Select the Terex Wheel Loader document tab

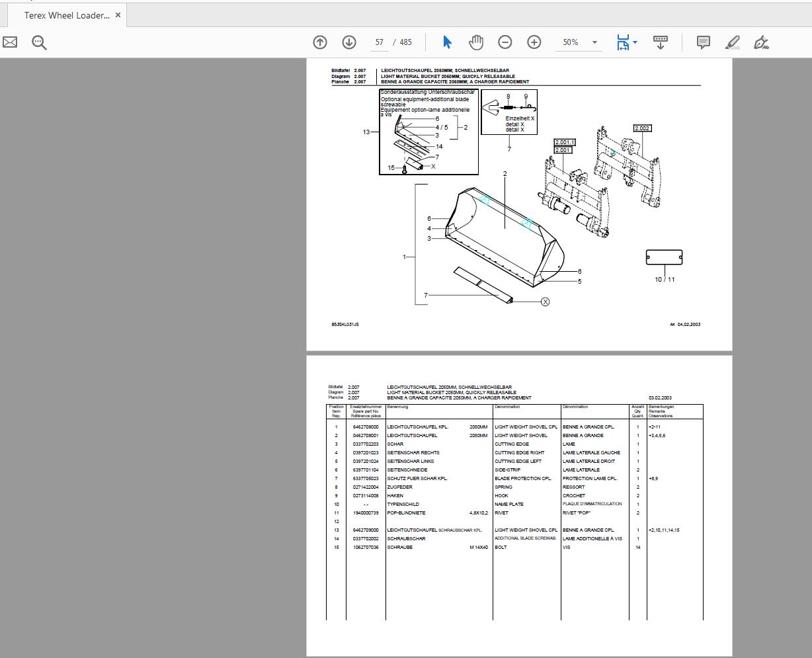67,15
